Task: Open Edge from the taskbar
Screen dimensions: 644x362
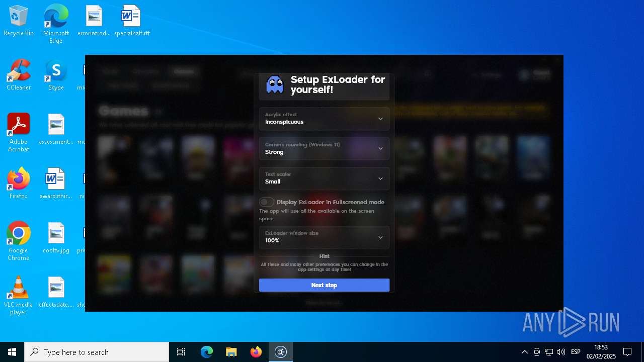Action: point(207,352)
